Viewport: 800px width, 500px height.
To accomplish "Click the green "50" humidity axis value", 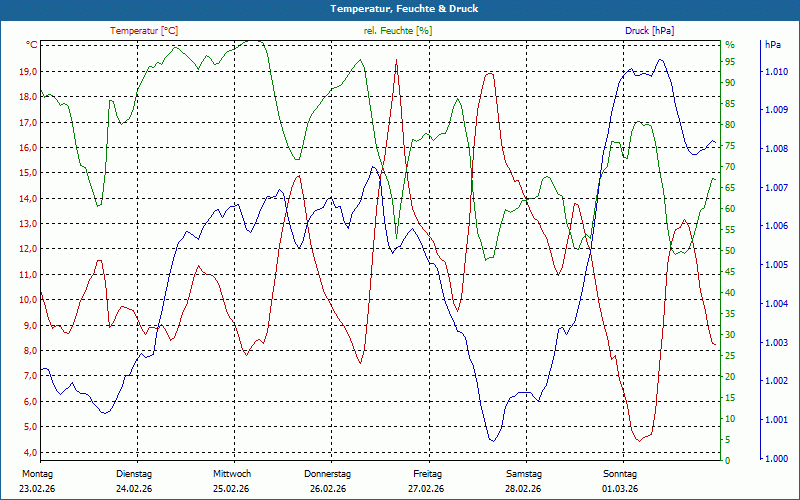I will coord(730,251).
